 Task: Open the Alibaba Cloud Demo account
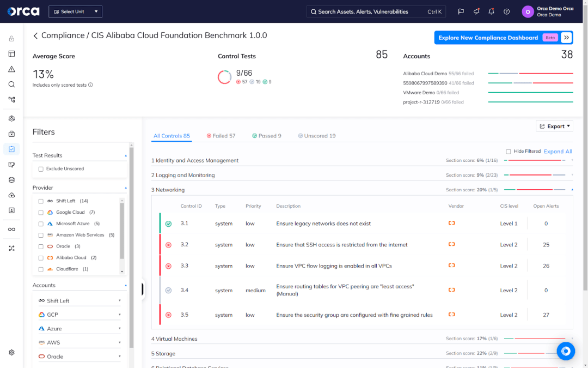click(425, 74)
